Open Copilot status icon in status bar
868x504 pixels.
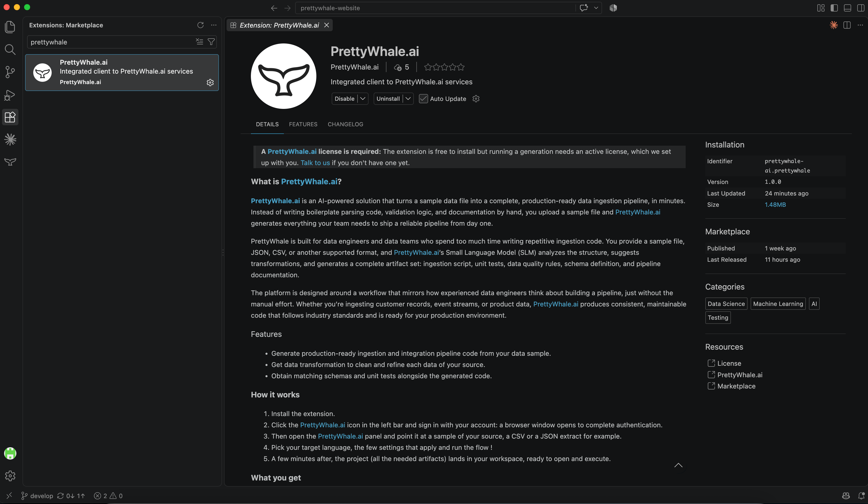point(846,496)
